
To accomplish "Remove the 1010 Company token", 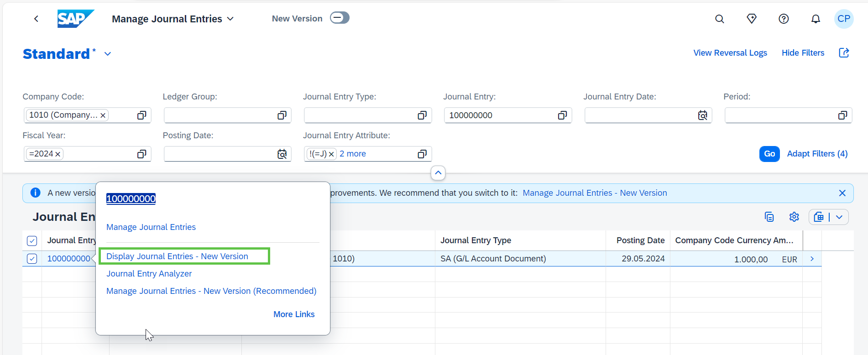I will coord(103,115).
